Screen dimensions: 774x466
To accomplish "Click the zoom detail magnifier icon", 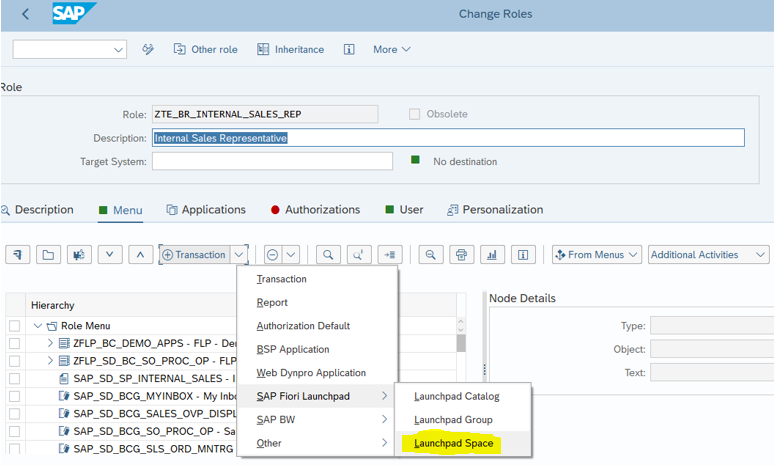I will pyautogui.click(x=430, y=255).
